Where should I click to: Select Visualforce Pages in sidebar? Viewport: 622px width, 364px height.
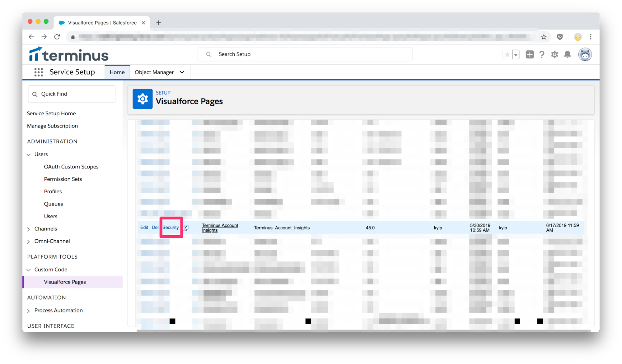[65, 282]
